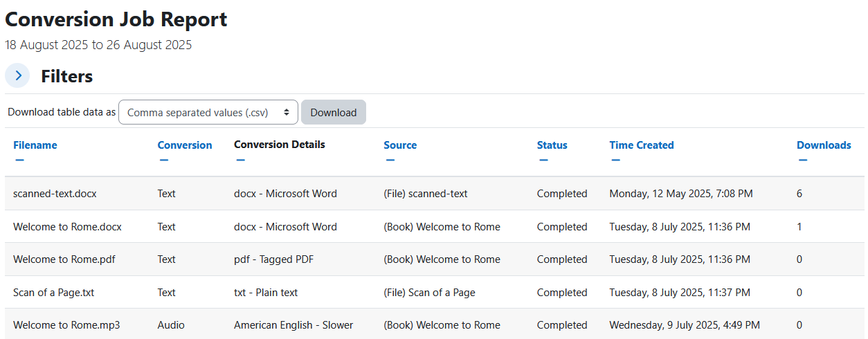
Task: Click the txt - Plain text details cell
Action: click(266, 293)
